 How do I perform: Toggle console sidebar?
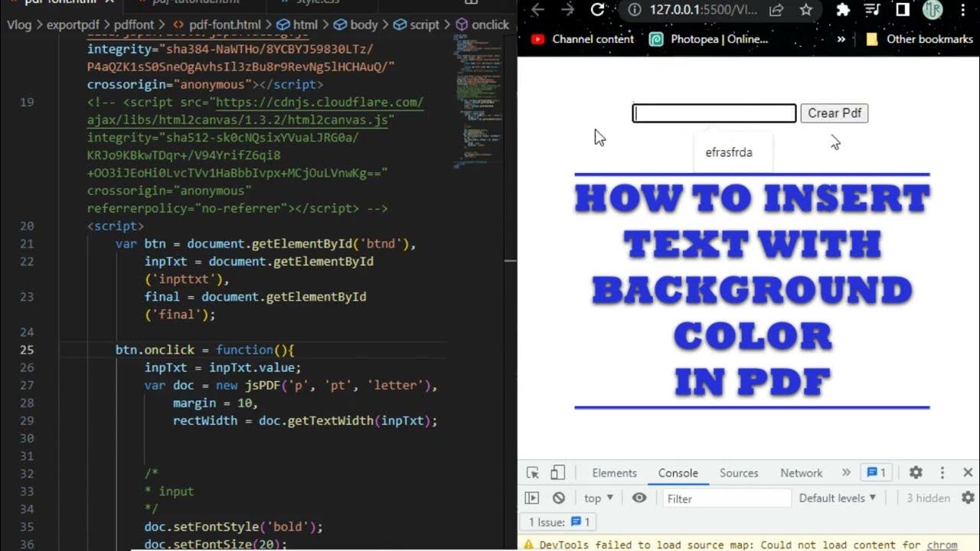click(532, 498)
